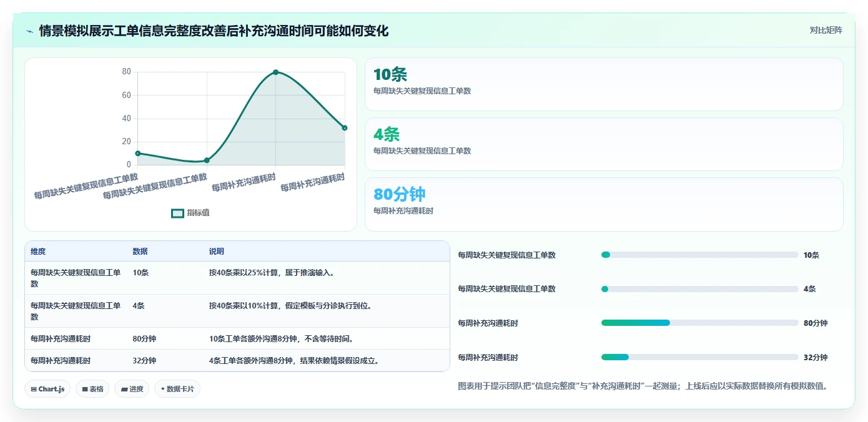Click the chart data point at value 80
This screenshot has width=868, height=422.
[x=275, y=72]
